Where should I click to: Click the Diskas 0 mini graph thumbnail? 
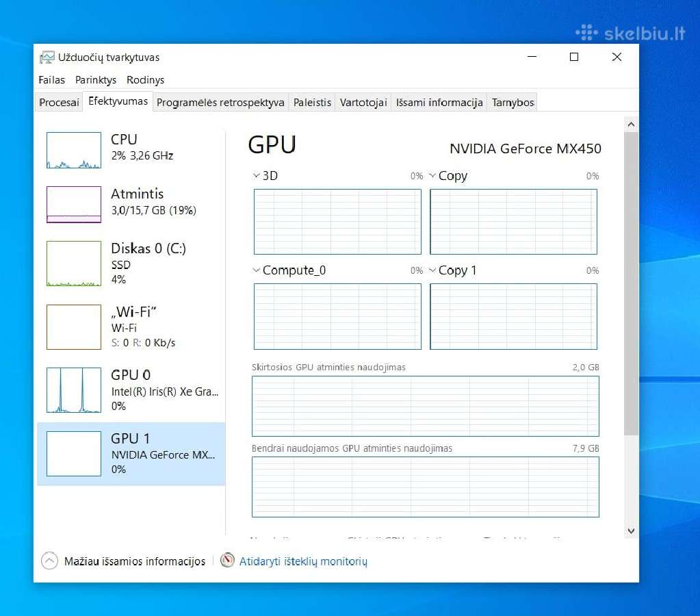74,264
